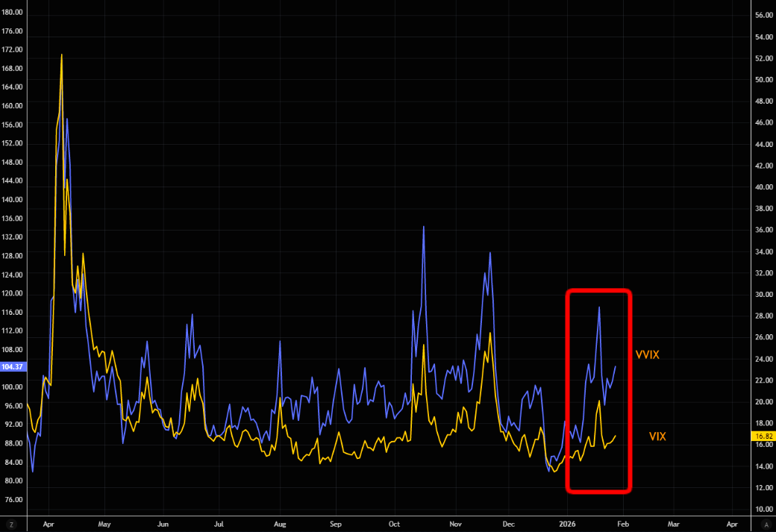Click the Apr label at left of time axis

tap(47, 524)
